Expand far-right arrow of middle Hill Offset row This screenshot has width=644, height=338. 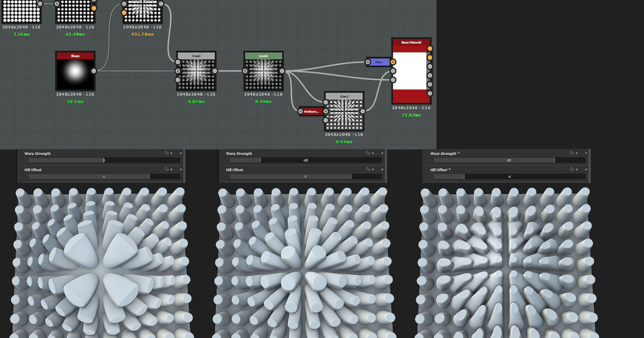(x=382, y=169)
